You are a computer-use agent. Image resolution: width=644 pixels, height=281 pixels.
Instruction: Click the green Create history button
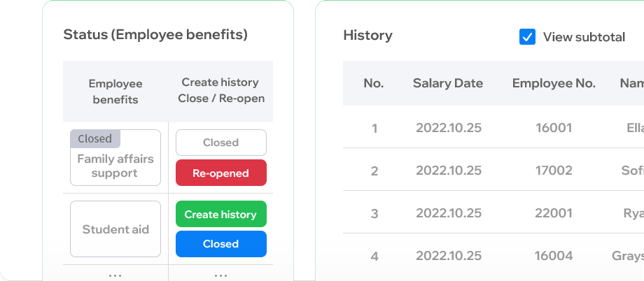point(221,214)
